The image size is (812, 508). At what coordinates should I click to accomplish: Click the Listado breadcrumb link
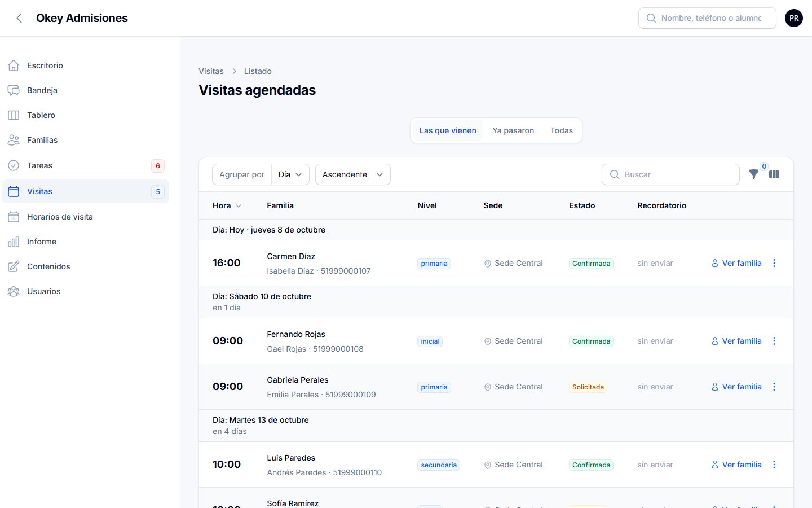[258, 71]
